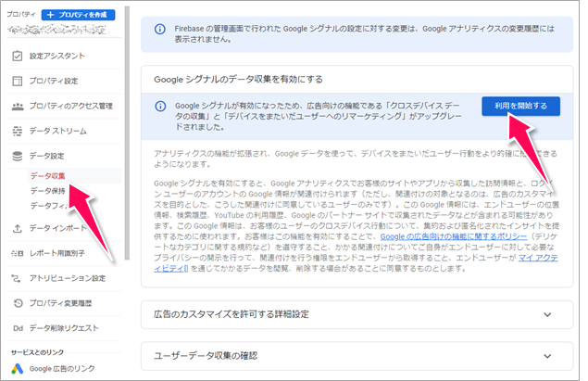Click the プロパティのアクセス管理 people icon
The width and height of the screenshot is (588, 381).
tap(16, 107)
